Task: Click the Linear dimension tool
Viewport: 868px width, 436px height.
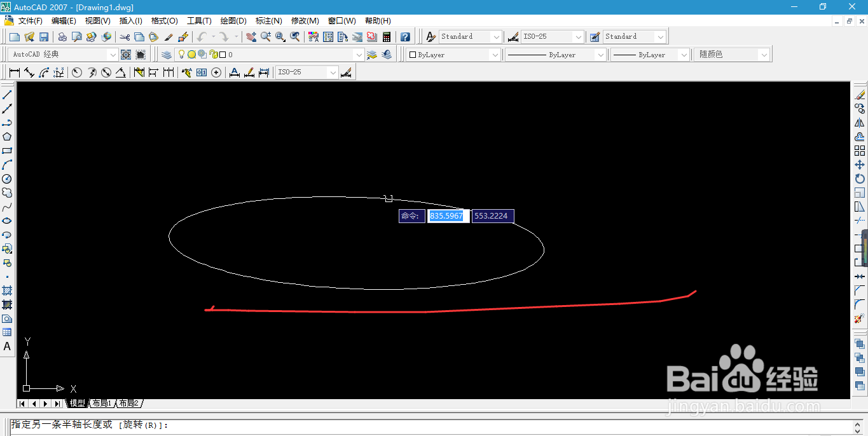Action: point(15,72)
